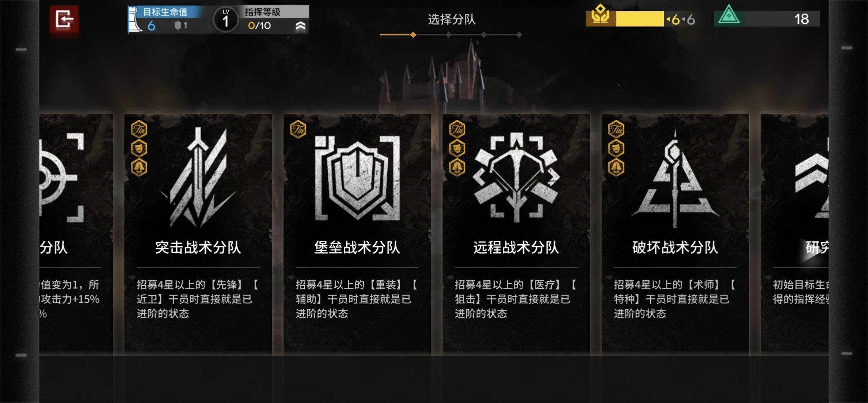The width and height of the screenshot is (868, 403).
Task: Click the 破坏战术分队 description text
Action: 674,299
